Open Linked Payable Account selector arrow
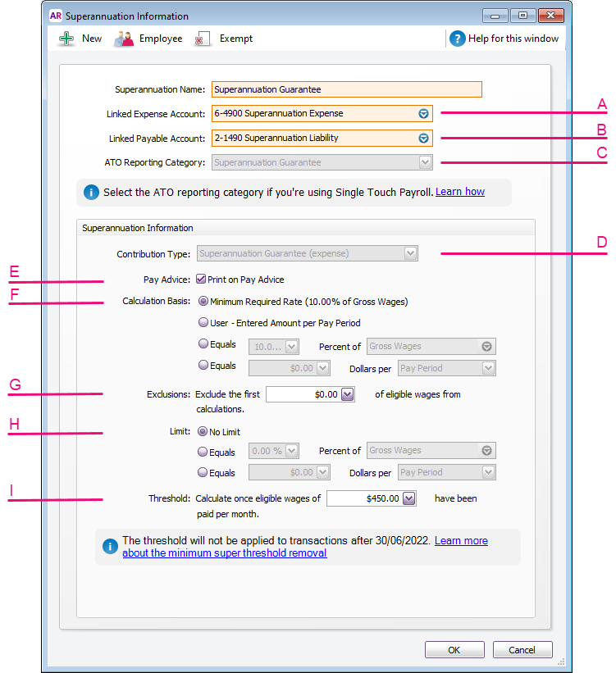The width and height of the screenshot is (616, 673). coord(424,139)
